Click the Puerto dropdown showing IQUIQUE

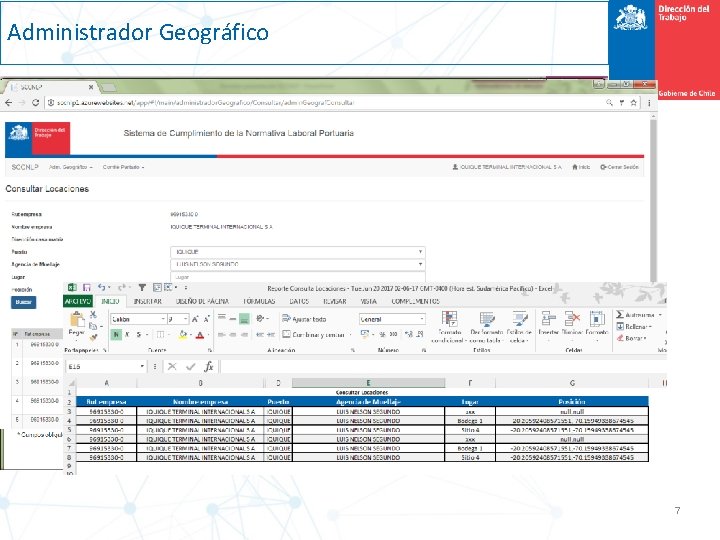pyautogui.click(x=298, y=252)
